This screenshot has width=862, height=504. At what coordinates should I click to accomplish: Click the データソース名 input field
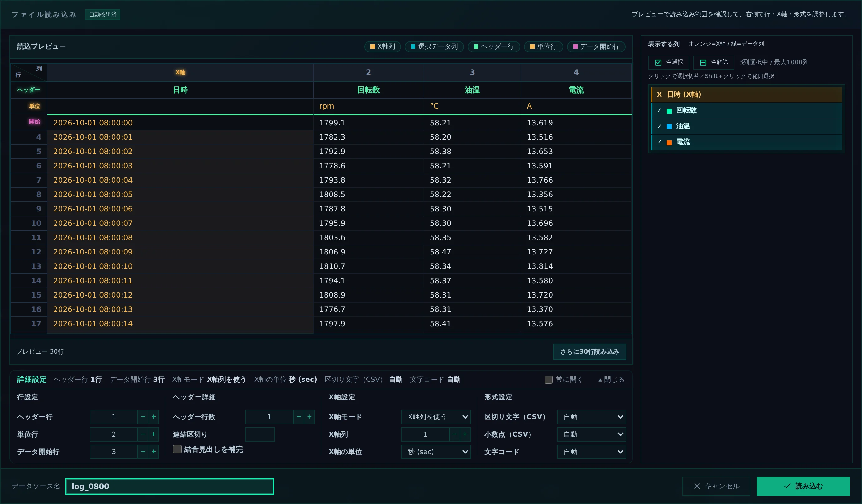[x=170, y=486]
